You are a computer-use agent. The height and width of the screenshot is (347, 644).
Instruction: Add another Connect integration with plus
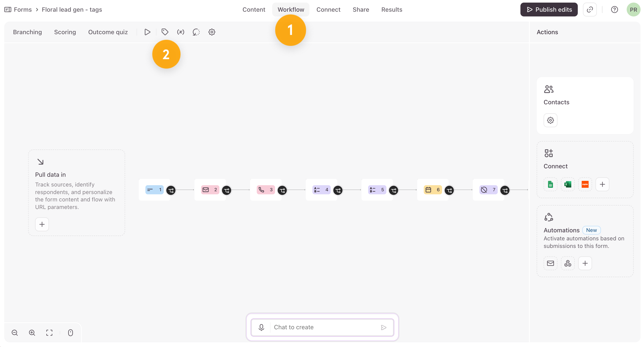click(x=602, y=185)
